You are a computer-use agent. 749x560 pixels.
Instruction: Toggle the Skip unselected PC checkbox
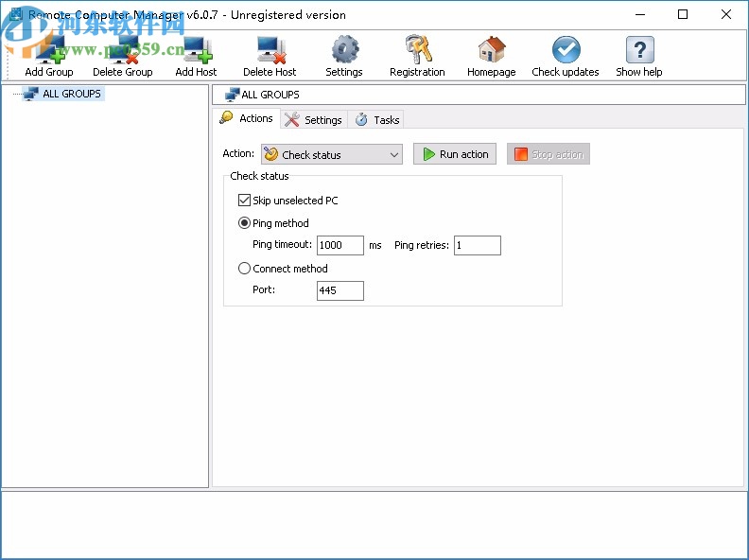[x=244, y=201]
